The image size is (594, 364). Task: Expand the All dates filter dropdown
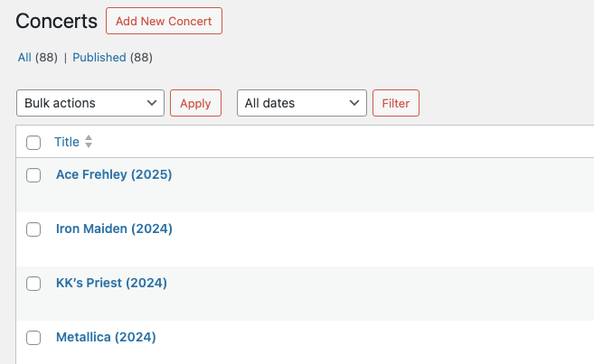[302, 103]
